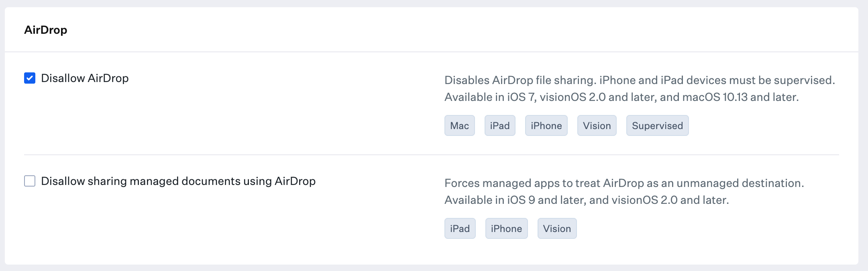Image resolution: width=868 pixels, height=271 pixels.
Task: Click the divider below the AirDrop heading
Action: click(431, 52)
